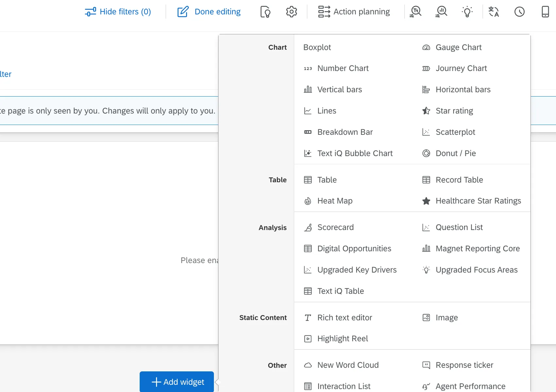Open the page insights lightbulb-document icon
This screenshot has width=556, height=392.
(x=265, y=12)
